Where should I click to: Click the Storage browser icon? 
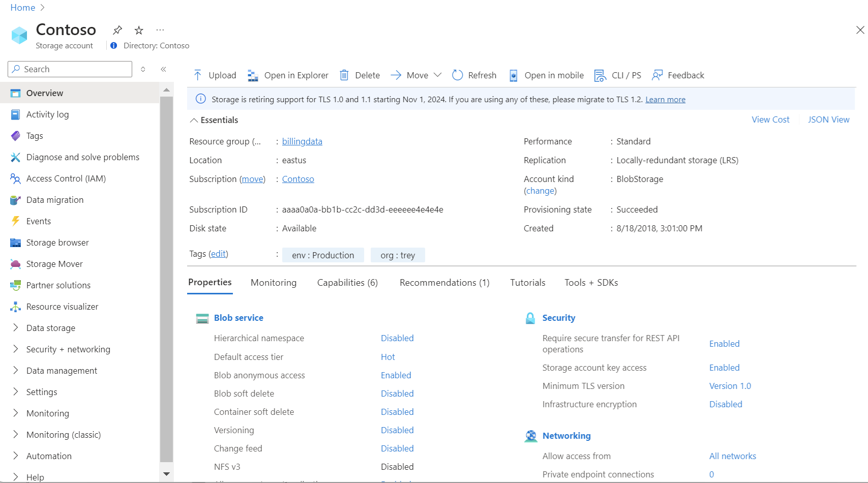click(15, 243)
